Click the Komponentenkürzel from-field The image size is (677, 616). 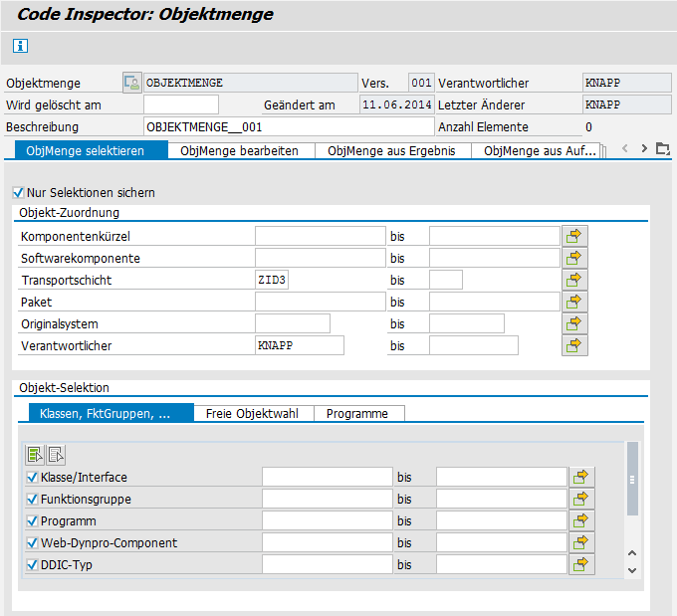[x=320, y=236]
